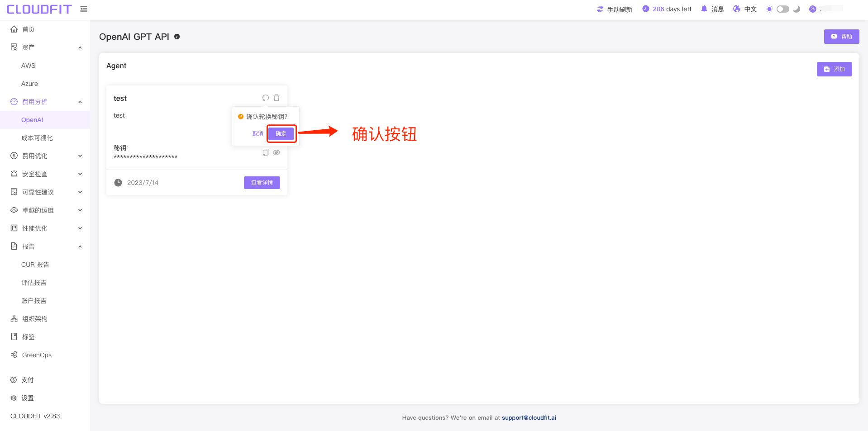The height and width of the screenshot is (431, 868).
Task: Click the support@cloudfit.ai email link
Action: [529, 417]
